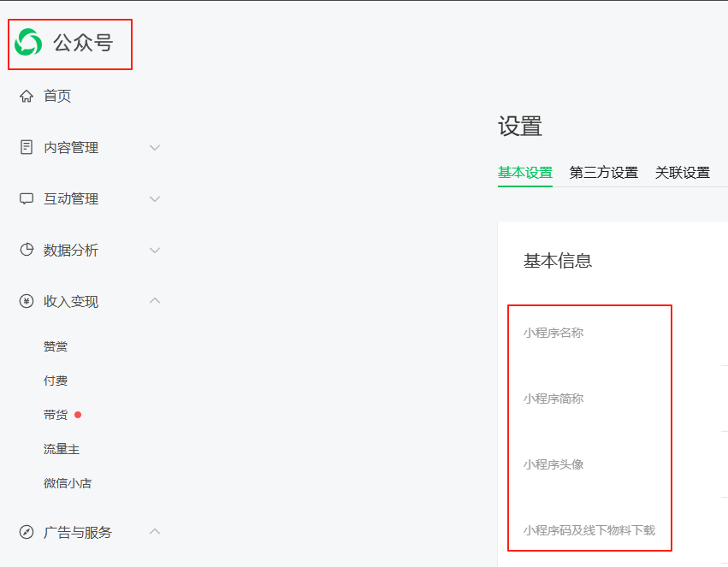Click the red dot beside 带货
The image size is (728, 567).
pos(78,415)
